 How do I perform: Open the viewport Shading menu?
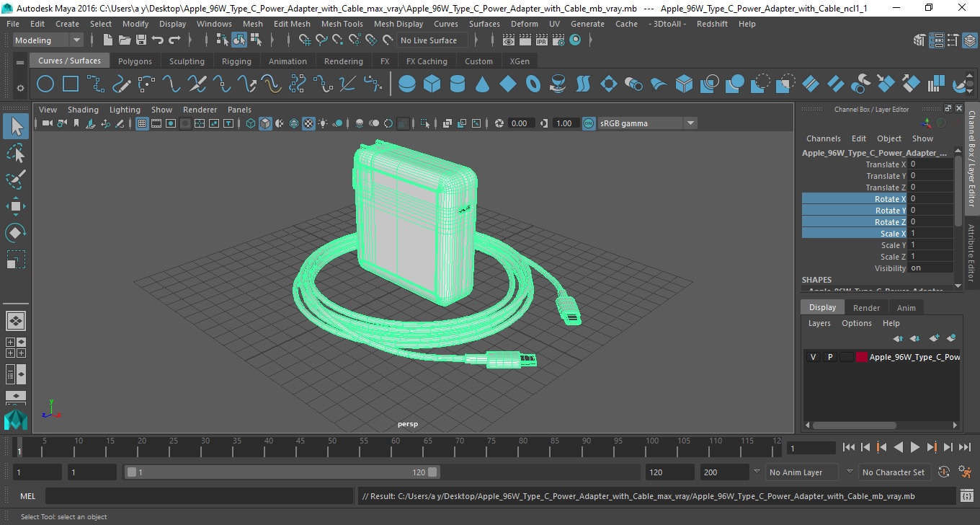pos(83,110)
